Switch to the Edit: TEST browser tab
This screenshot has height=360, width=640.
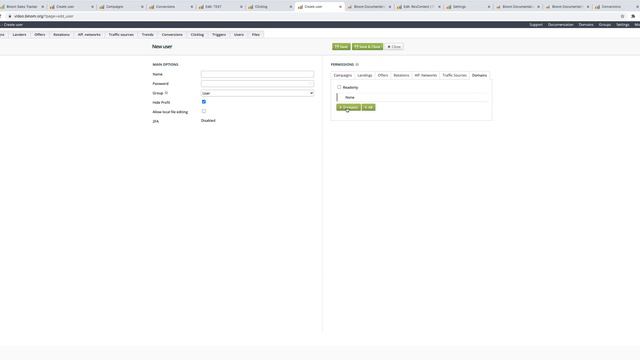pos(220,7)
